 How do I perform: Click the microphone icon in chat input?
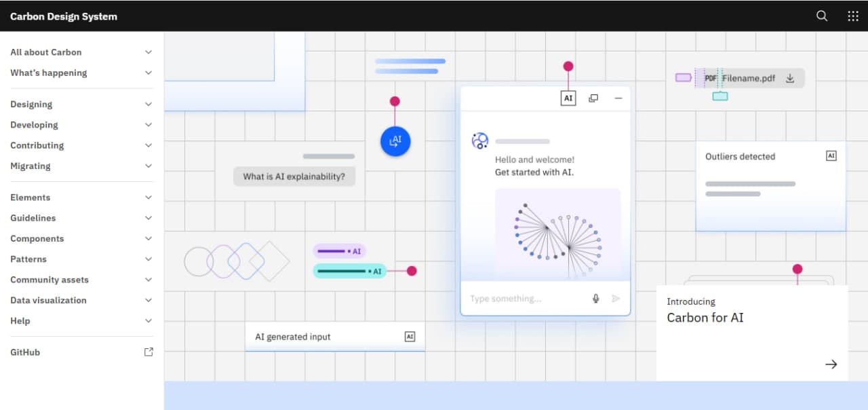coord(596,299)
